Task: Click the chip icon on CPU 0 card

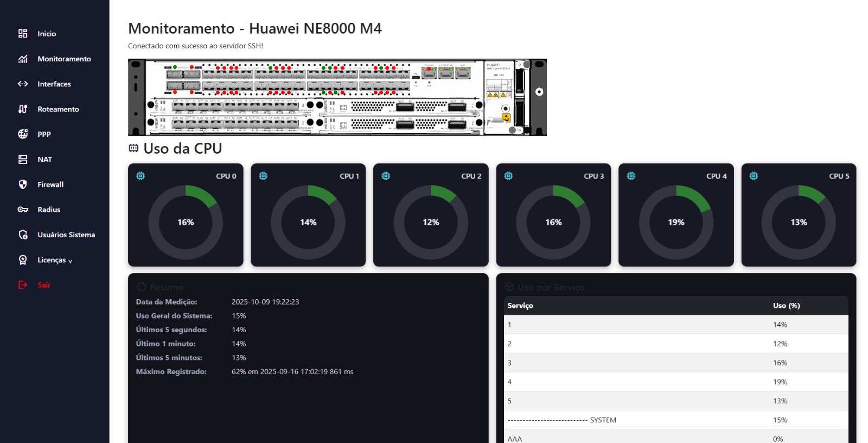Action: pyautogui.click(x=141, y=176)
